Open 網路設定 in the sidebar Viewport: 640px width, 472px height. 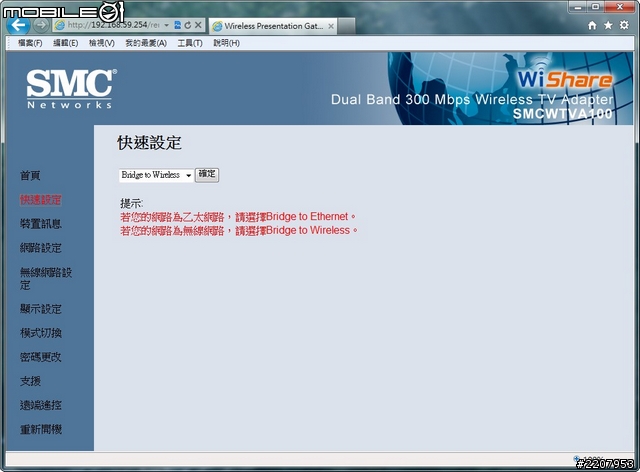click(x=40, y=248)
